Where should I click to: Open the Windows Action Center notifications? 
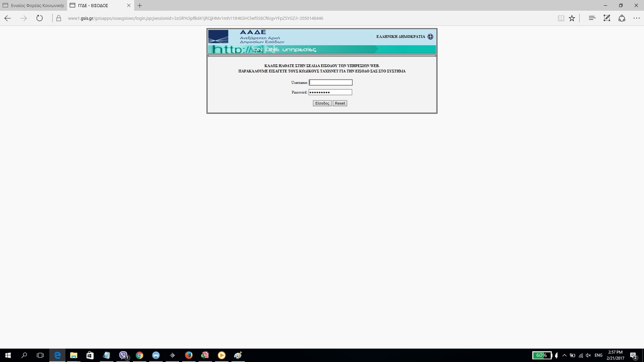(634, 356)
